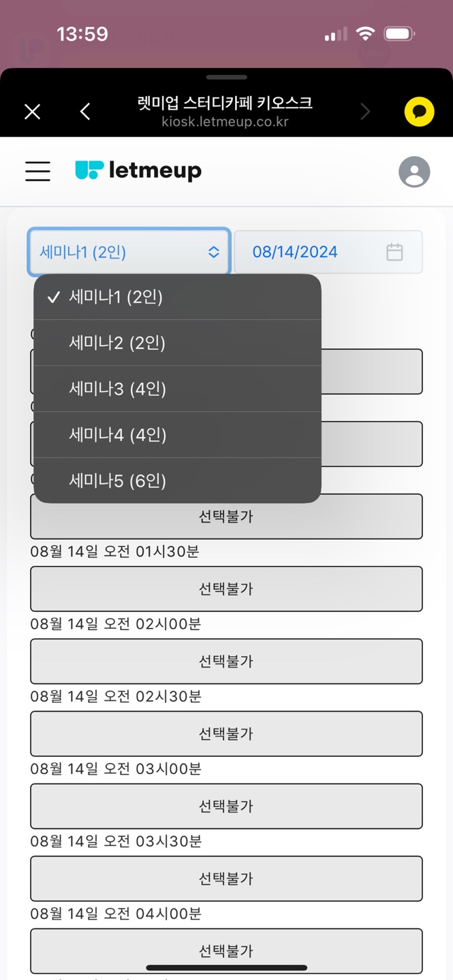Open the yellow KakaoTalk chat icon
Viewport: 453px width, 980px height.
point(419,112)
